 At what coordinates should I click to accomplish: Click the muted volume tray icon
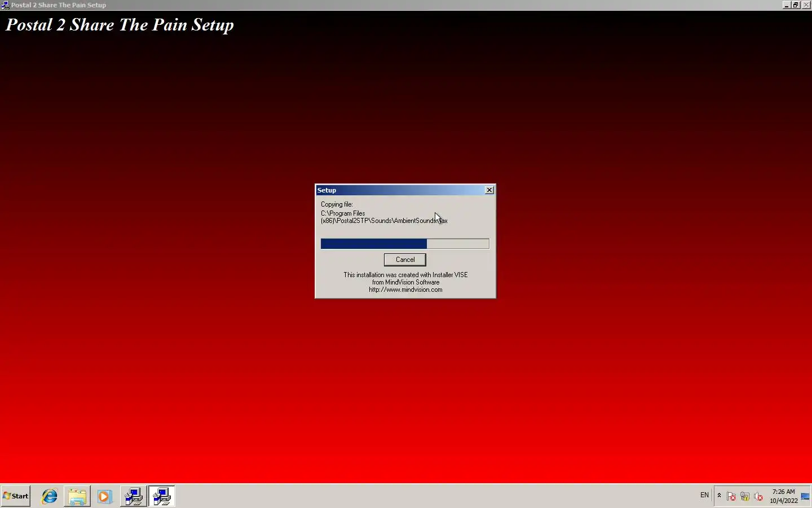(758, 497)
